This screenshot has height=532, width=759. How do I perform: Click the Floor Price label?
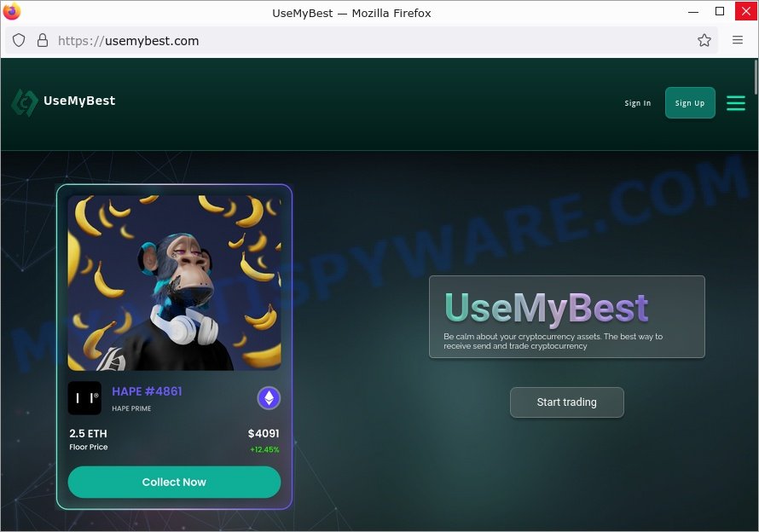(x=89, y=447)
